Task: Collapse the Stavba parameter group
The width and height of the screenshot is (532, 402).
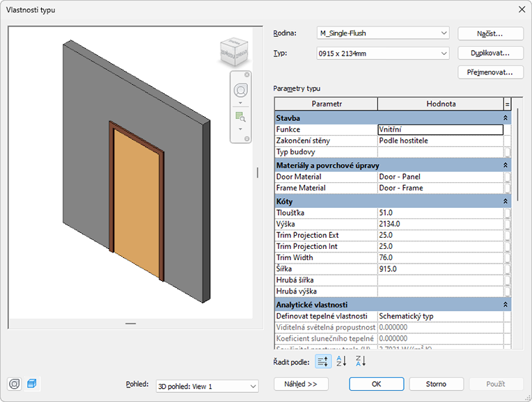Action: [506, 118]
